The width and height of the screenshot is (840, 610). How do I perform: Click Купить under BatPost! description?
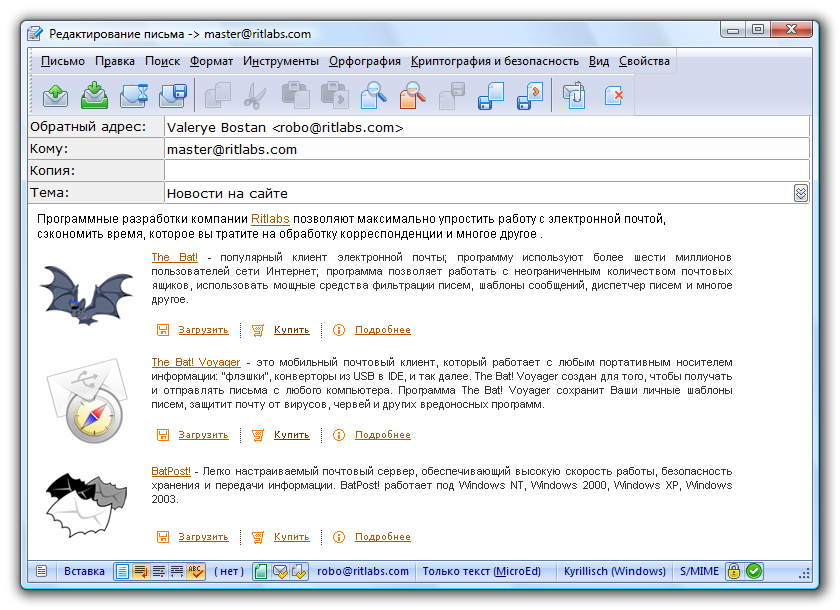click(291, 537)
